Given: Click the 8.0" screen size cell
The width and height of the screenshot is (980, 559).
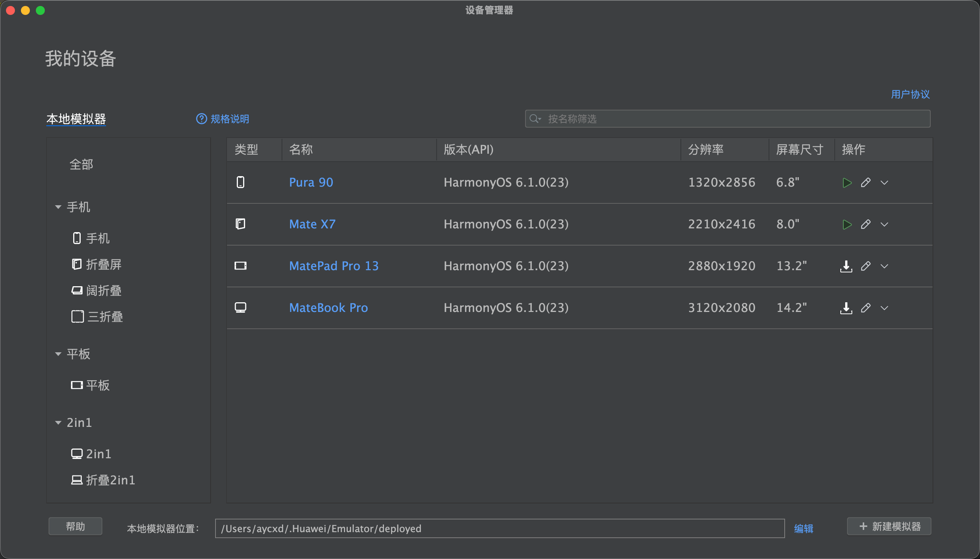Looking at the screenshot, I should (788, 224).
